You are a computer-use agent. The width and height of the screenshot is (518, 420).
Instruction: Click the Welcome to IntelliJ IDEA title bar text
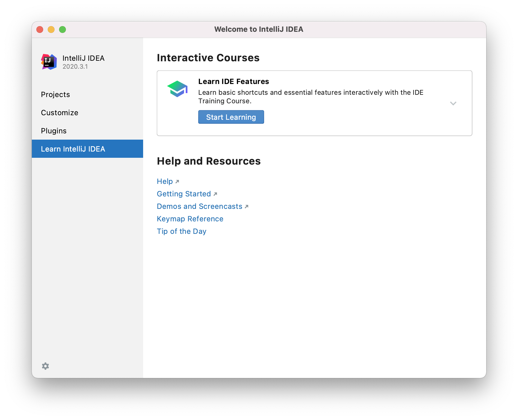coord(259,29)
